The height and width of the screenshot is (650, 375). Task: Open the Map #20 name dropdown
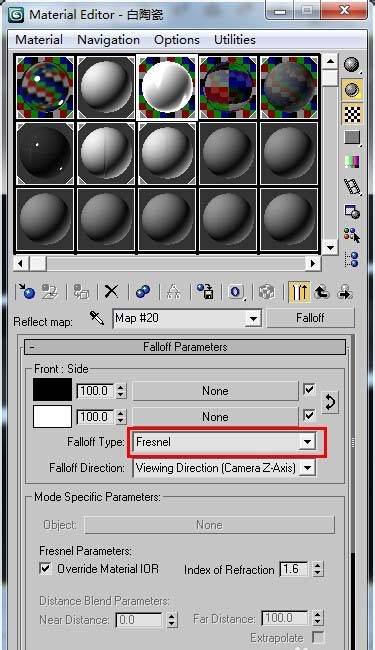(x=252, y=319)
